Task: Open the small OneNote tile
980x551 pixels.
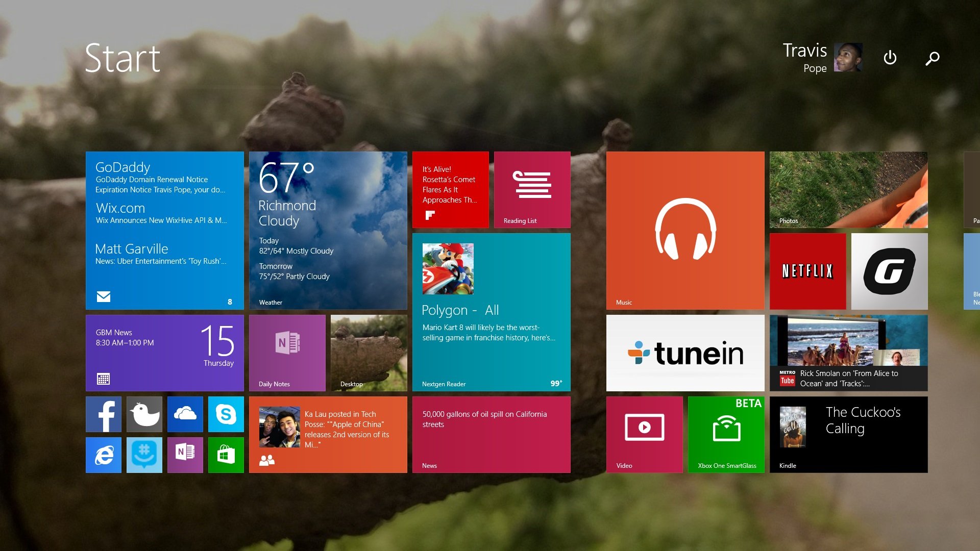Action: pyautogui.click(x=185, y=455)
